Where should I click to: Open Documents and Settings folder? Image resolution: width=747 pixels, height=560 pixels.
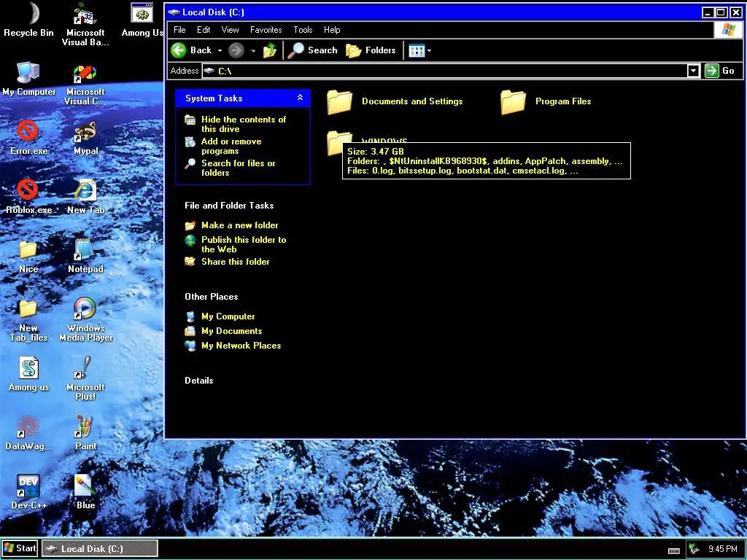(x=395, y=101)
